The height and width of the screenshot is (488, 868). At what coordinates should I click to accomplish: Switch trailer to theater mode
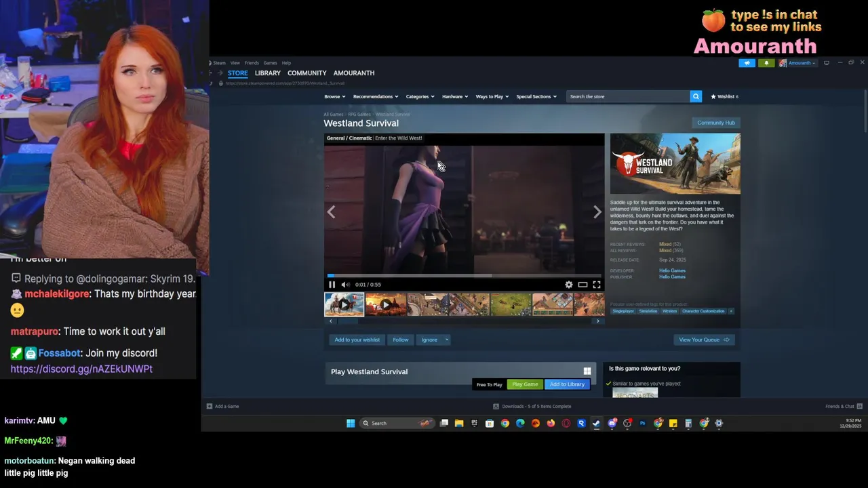click(x=583, y=285)
